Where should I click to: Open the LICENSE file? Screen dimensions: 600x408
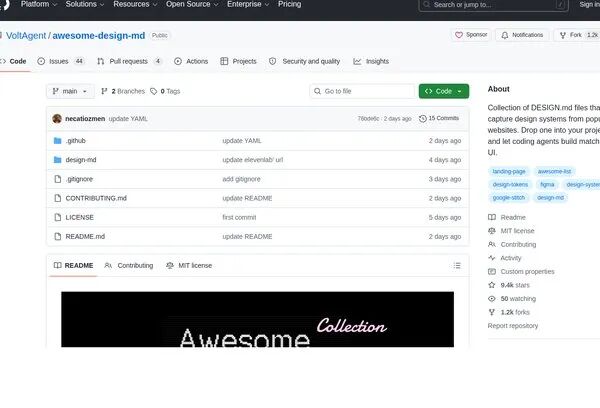pos(79,217)
